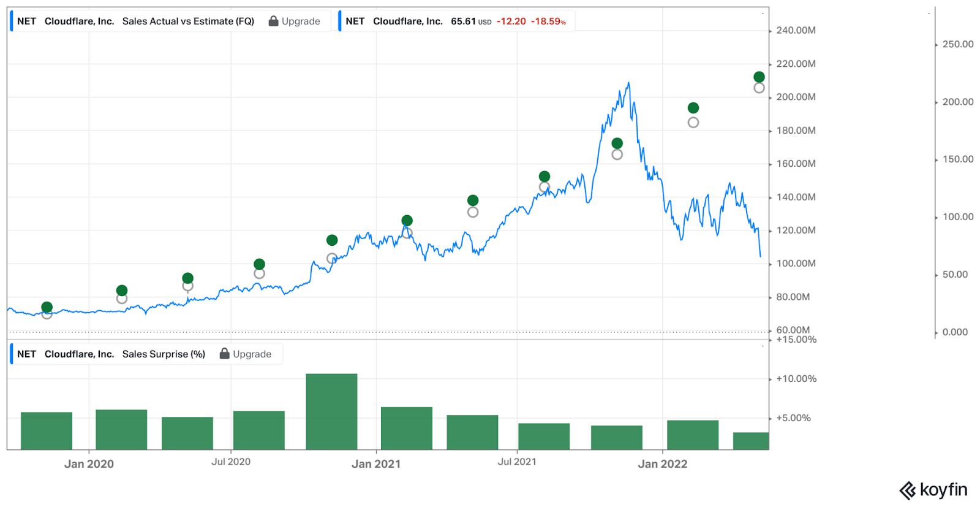Select the Sales Surprise (%) legend label
This screenshot has width=980, height=507.
[164, 354]
